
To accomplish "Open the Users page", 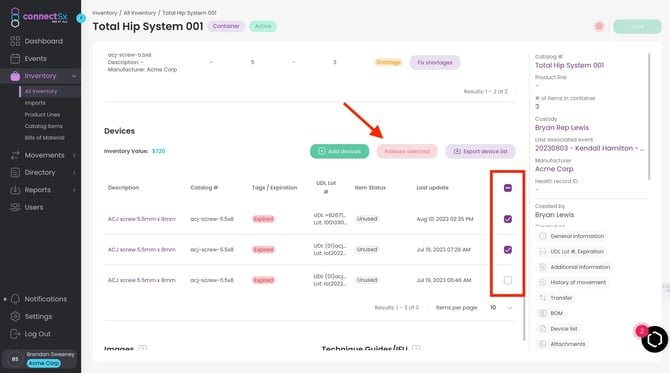I will click(x=34, y=207).
